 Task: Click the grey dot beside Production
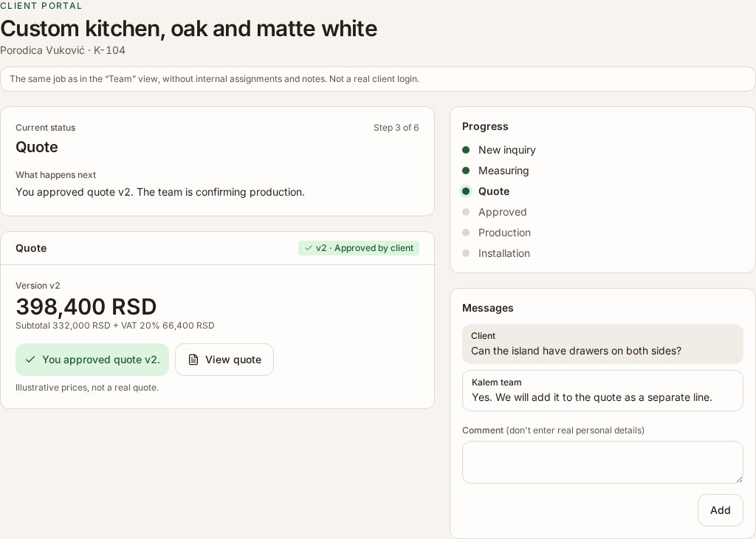coord(466,233)
